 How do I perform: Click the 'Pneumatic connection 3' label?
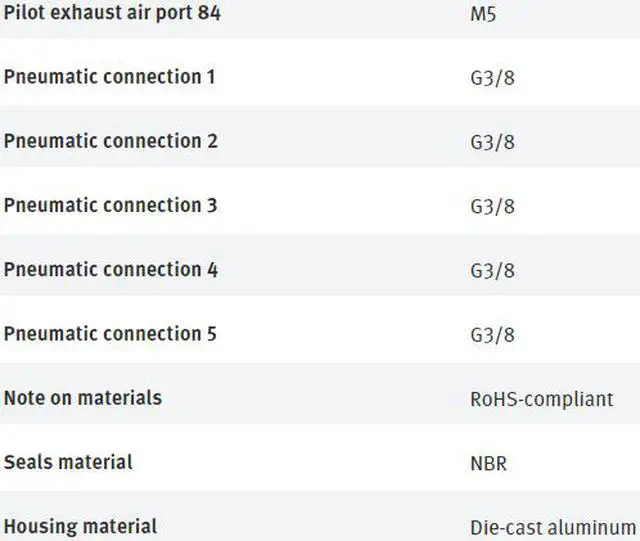[x=110, y=205]
